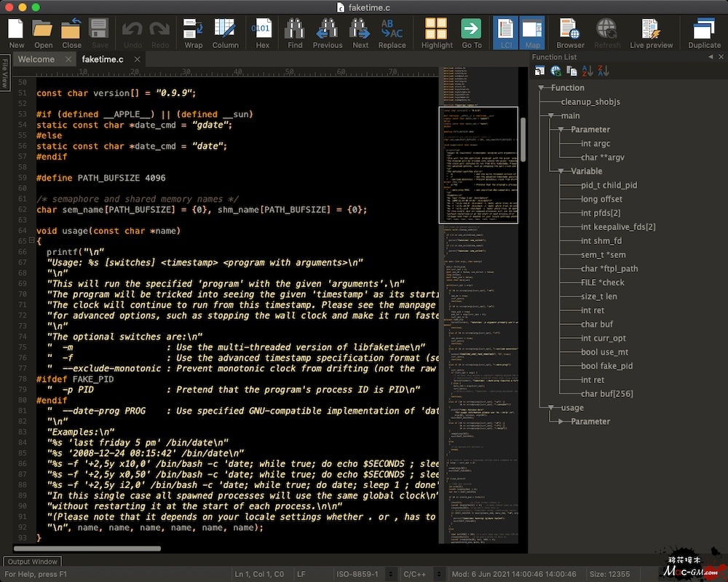Viewport: 728px width, 582px height.
Task: Sort function list A to Z
Action: (x=587, y=71)
